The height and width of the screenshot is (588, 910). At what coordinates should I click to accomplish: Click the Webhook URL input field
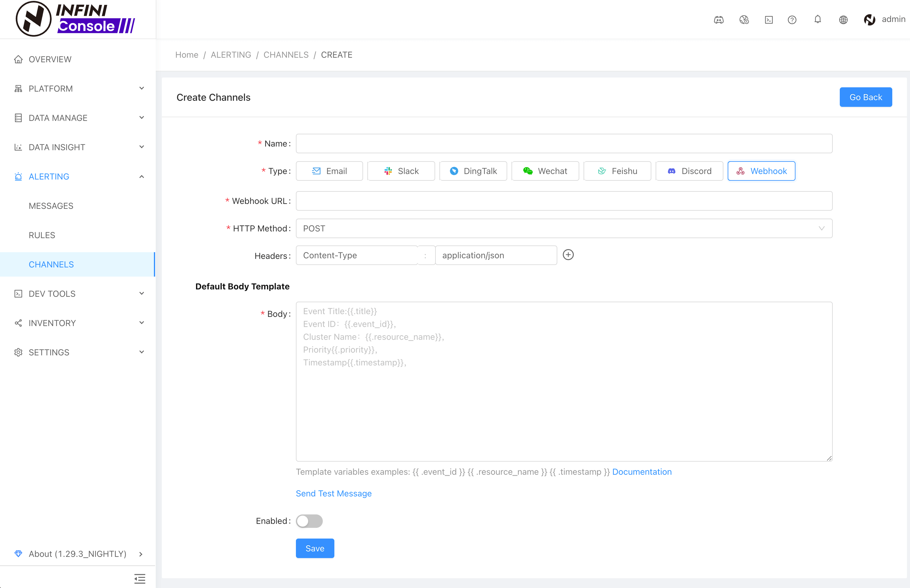point(564,201)
